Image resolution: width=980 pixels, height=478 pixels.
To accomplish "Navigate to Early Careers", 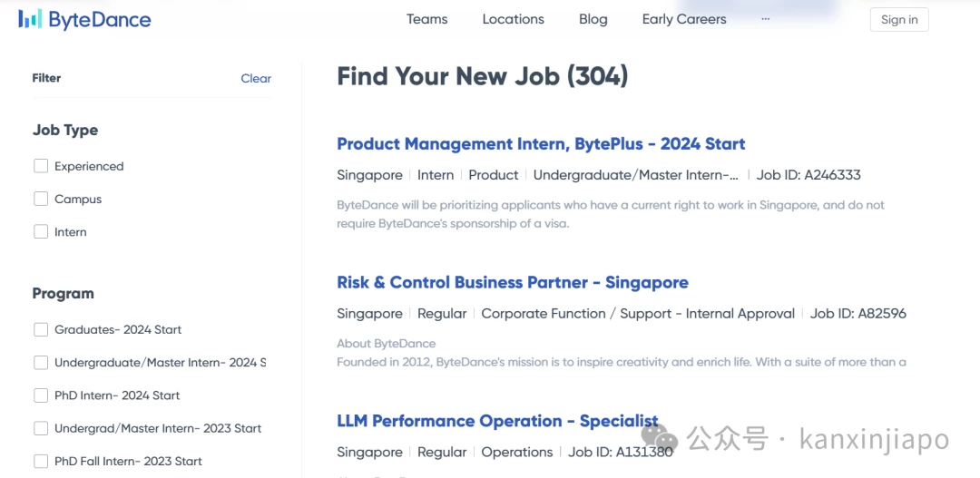I will pyautogui.click(x=683, y=19).
